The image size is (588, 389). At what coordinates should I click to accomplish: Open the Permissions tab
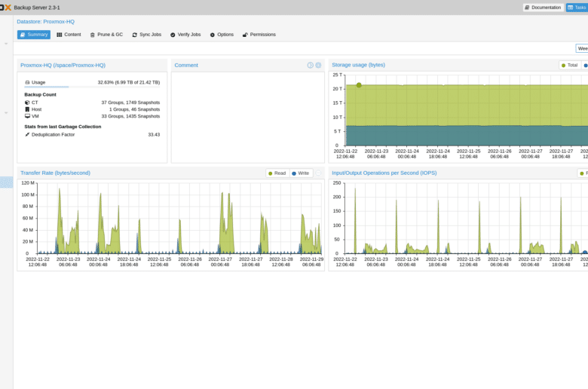click(x=259, y=35)
